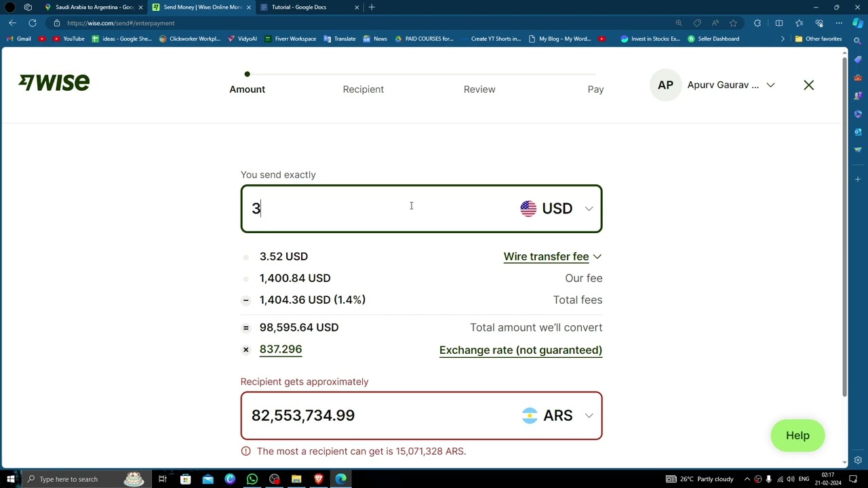Screen dimensions: 868x488
Task: Open the Help chat button
Action: [x=797, y=436]
